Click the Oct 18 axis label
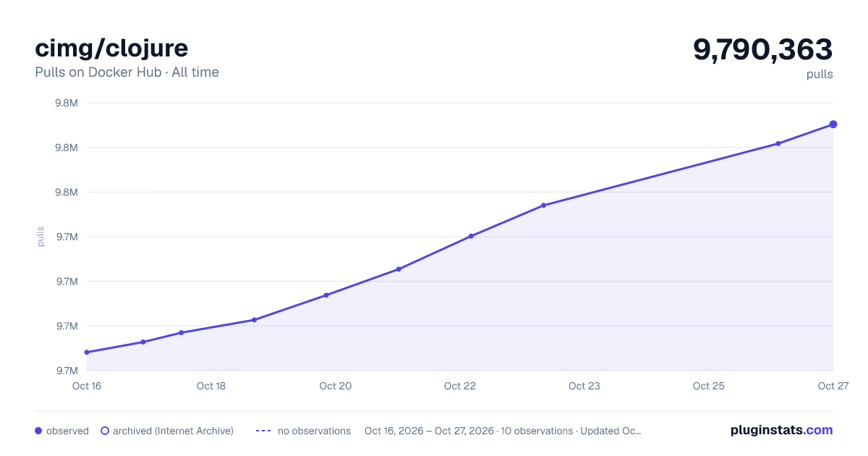Screen dimensions: 868x456 (x=211, y=386)
